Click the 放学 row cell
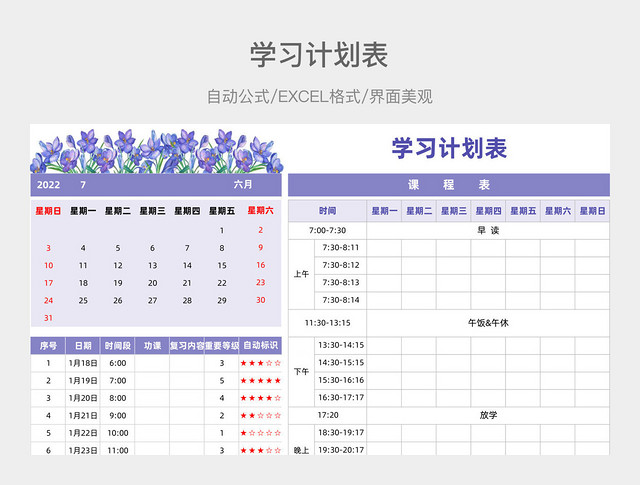Image resolution: width=640 pixels, height=485 pixels. pos(488,415)
